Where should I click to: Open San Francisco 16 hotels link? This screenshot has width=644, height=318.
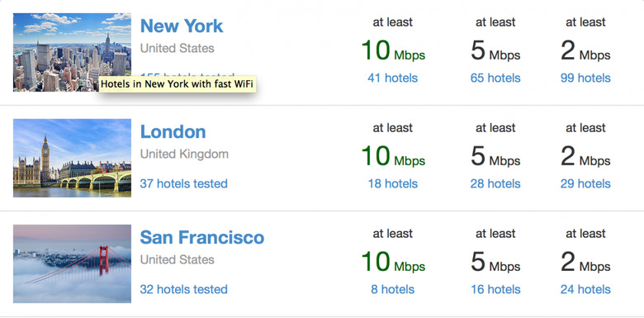click(495, 289)
